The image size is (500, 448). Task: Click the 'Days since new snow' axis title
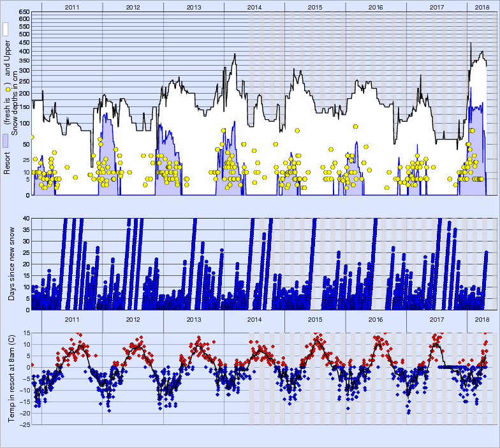point(13,264)
